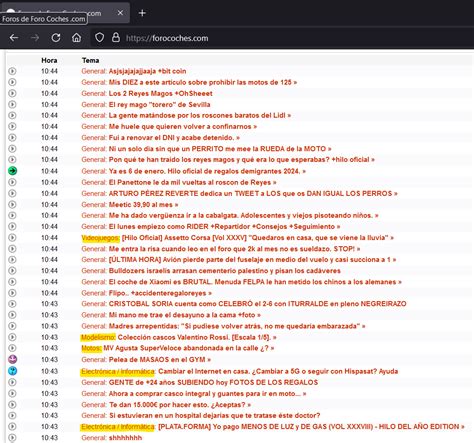Reload the page with the refresh icon

coord(56,38)
